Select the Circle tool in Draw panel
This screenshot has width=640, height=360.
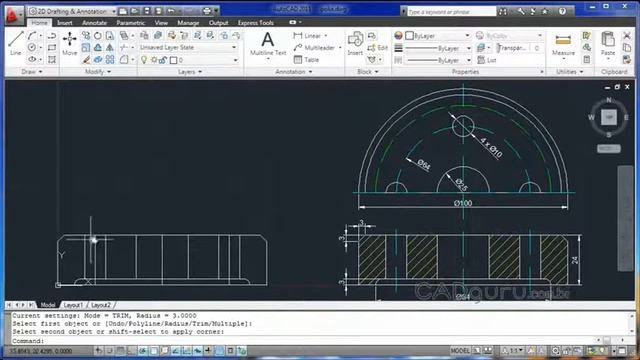point(32,48)
